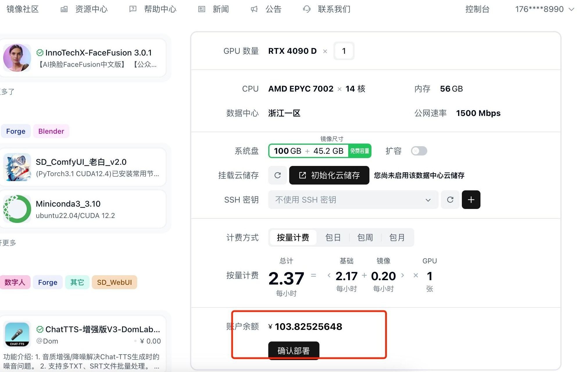Open 镜像社区 in top navigation

[22, 9]
